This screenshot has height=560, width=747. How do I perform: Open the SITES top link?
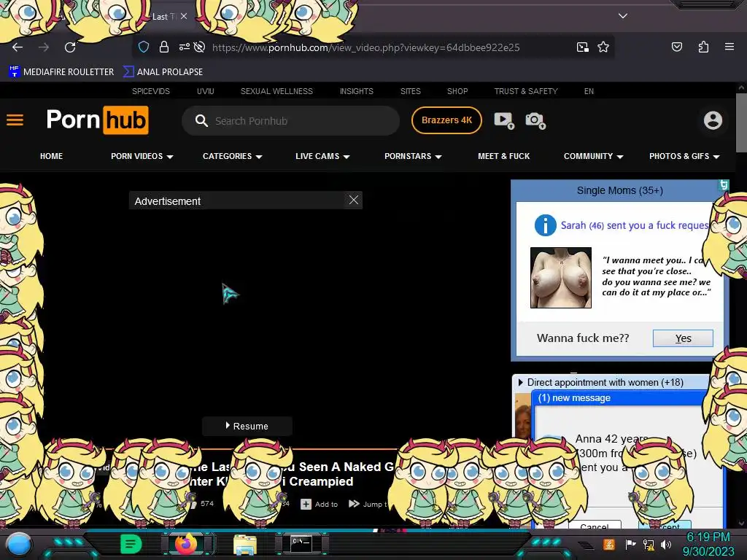click(x=410, y=91)
